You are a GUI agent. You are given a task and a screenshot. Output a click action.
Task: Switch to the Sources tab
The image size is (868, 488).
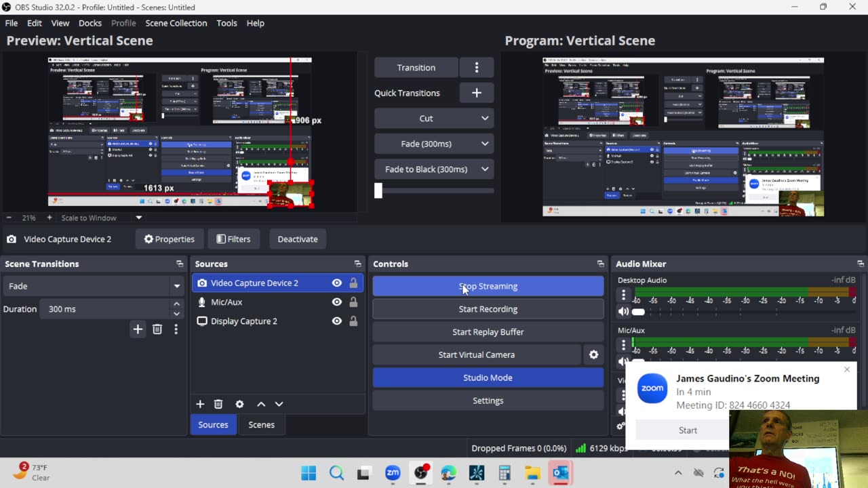(x=213, y=425)
